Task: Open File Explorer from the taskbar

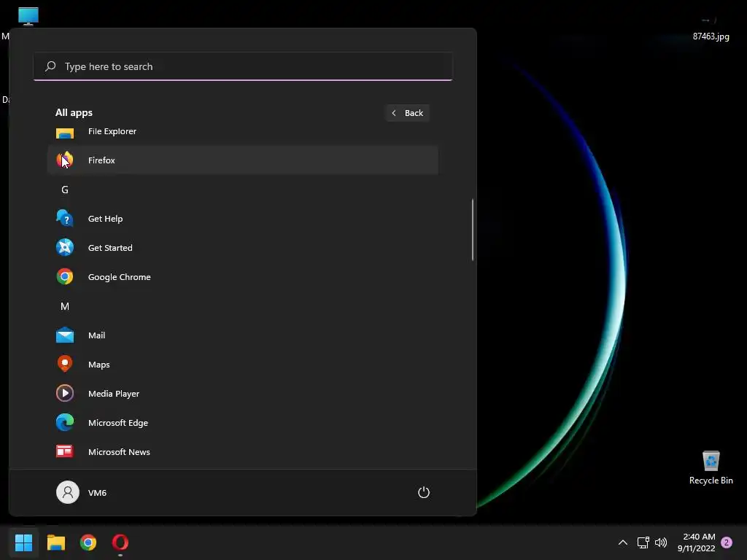Action: coord(56,542)
